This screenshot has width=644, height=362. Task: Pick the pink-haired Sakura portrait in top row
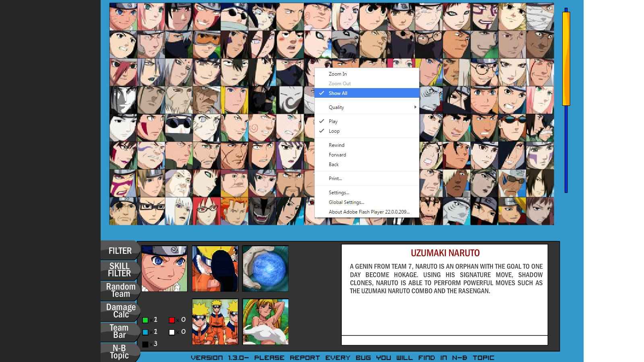click(151, 17)
